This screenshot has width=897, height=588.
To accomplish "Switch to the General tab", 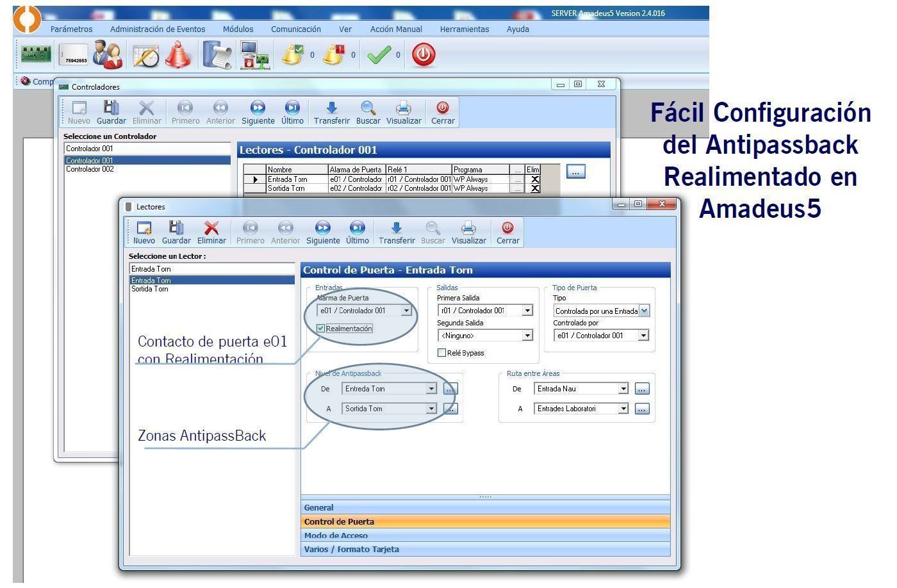I will pos(486,508).
